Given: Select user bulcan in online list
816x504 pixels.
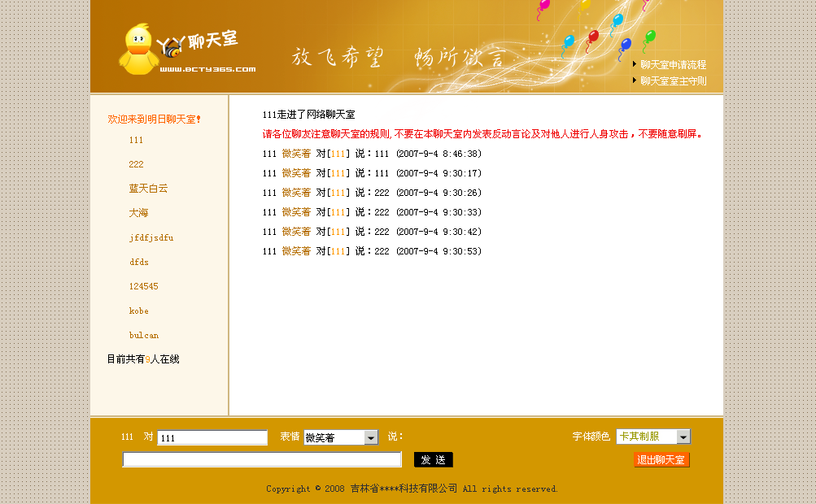Looking at the screenshot, I should (143, 336).
